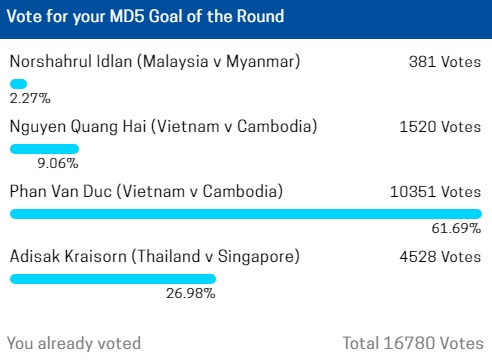Click the 'Vote for your MD5 Goal of the Round' header

(145, 17)
